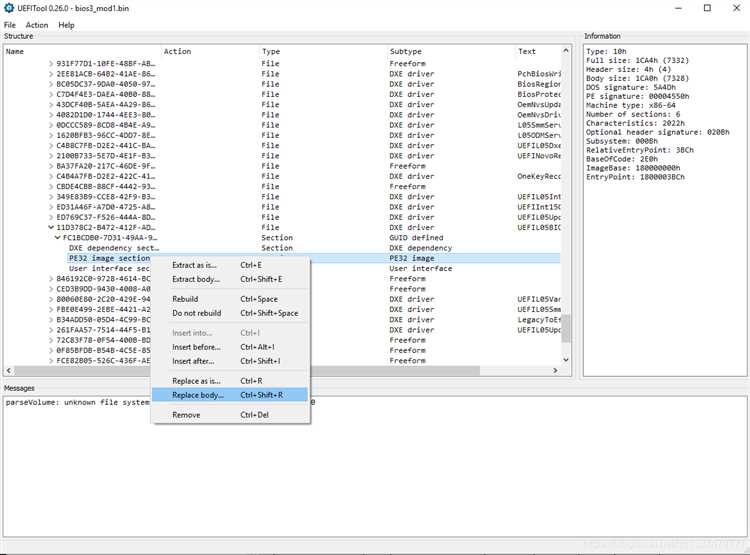Maximize the UEFITool window
750x555 pixels.
click(707, 8)
